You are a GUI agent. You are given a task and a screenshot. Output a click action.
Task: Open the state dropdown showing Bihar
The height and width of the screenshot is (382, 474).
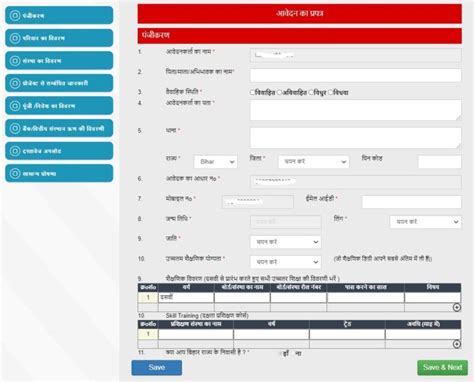(216, 162)
